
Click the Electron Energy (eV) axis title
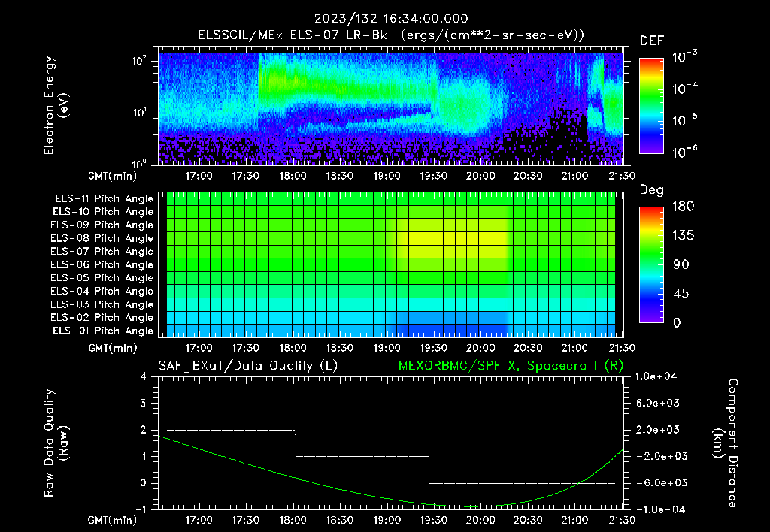pos(56,106)
